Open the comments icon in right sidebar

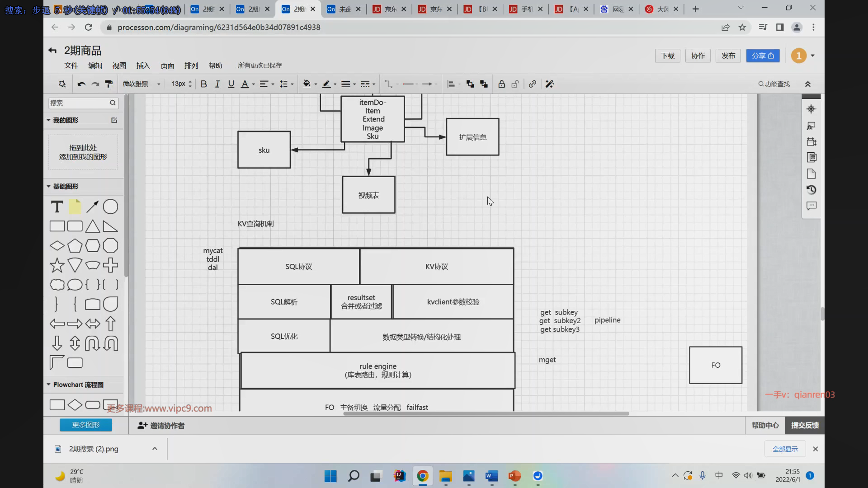coord(811,206)
